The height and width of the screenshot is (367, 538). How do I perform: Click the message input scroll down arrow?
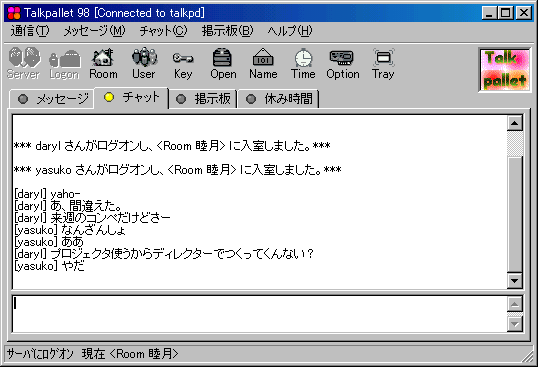coord(515,324)
